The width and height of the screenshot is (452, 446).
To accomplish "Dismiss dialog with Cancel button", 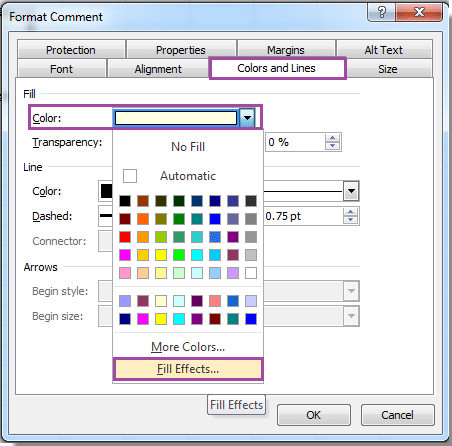I will pos(398,415).
